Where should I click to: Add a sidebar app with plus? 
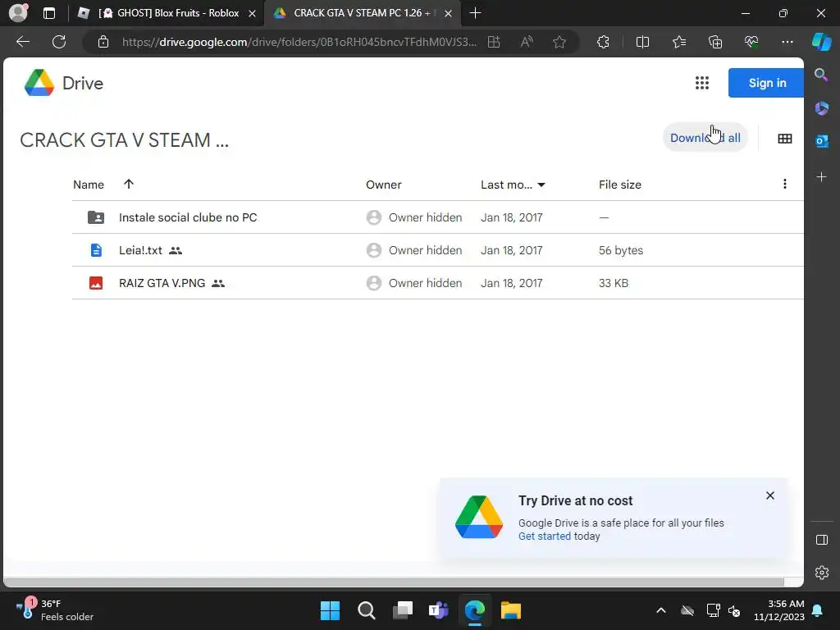[x=821, y=177]
